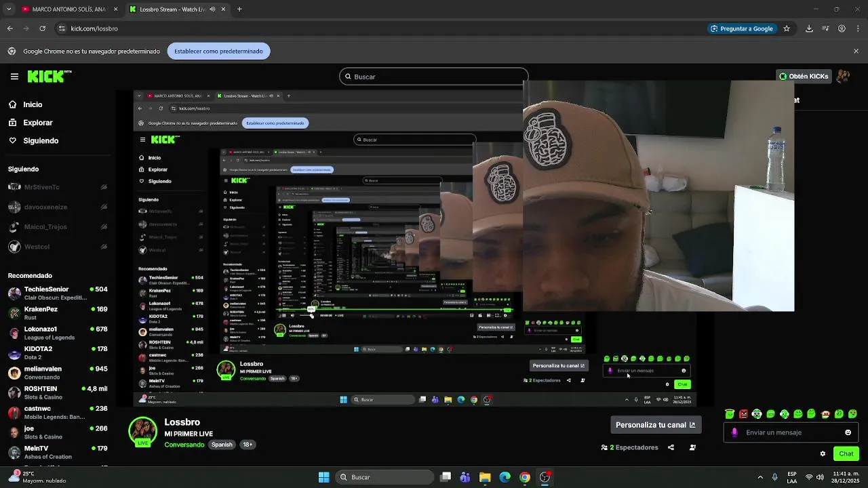Click the Spanish language tag
This screenshot has width=868, height=488.
tap(222, 445)
